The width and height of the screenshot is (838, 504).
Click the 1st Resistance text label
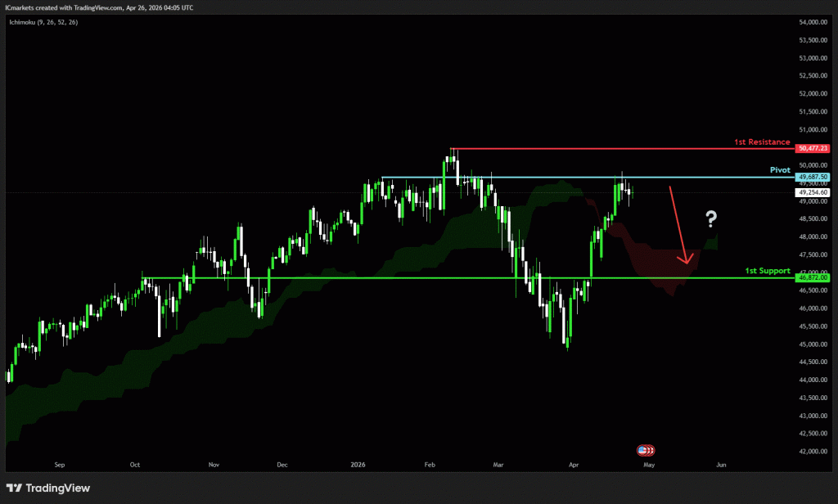[x=762, y=142]
